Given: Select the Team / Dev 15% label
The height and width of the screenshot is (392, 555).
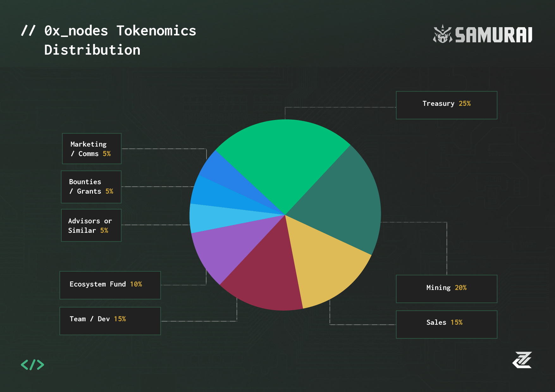Looking at the screenshot, I should (110, 321).
